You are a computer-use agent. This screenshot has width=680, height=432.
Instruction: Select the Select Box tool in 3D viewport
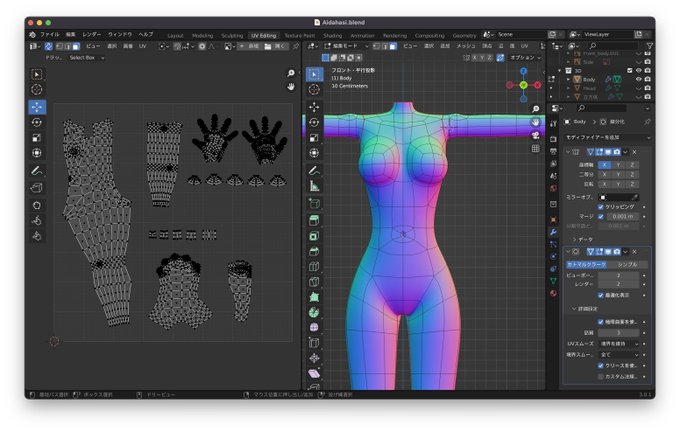(314, 75)
